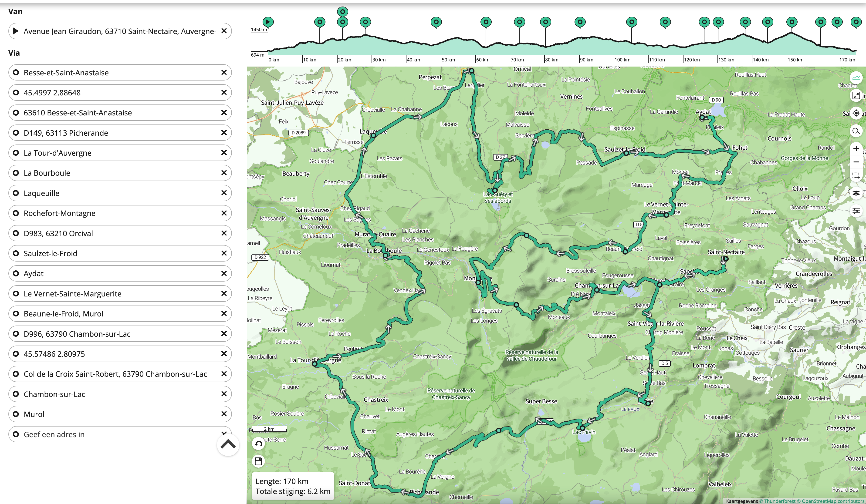Image resolution: width=866 pixels, height=504 pixels.
Task: Open the Thunderforest attribution link
Action: click(x=779, y=501)
